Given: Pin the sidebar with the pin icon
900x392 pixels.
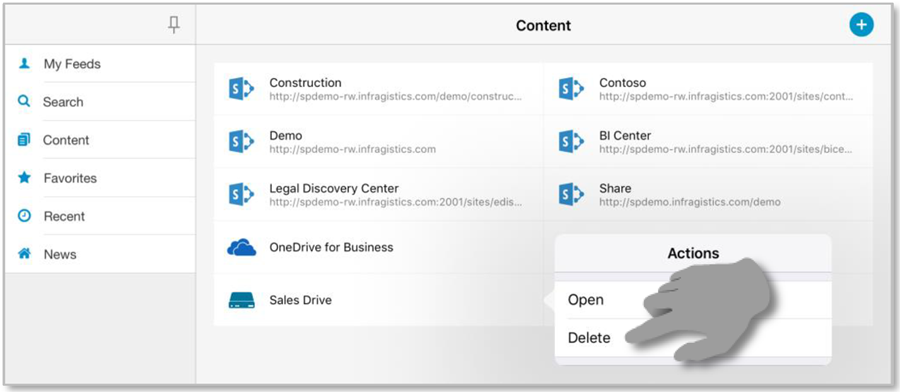Looking at the screenshot, I should click(174, 24).
